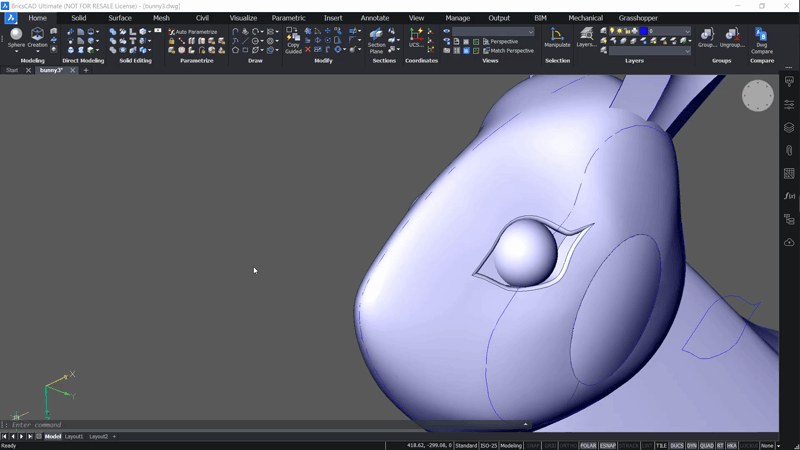This screenshot has width=800, height=450.
Task: Click the BricsCAD application menu button
Action: 10,18
